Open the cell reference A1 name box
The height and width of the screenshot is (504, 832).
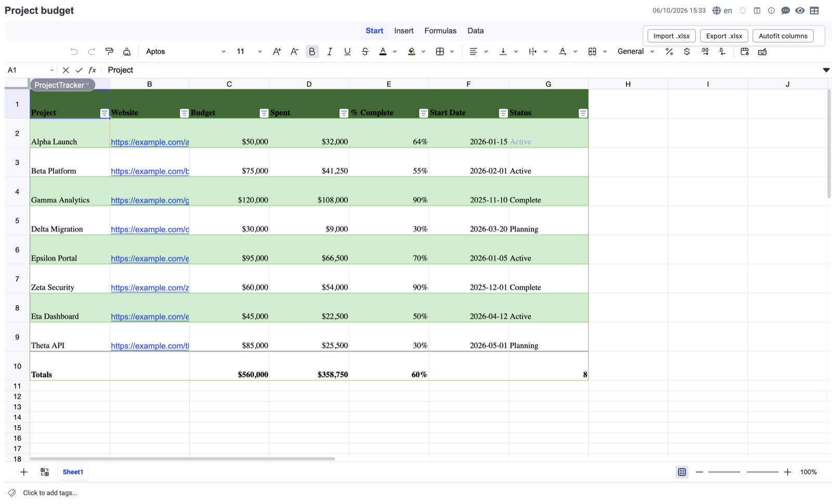pyautogui.click(x=30, y=70)
